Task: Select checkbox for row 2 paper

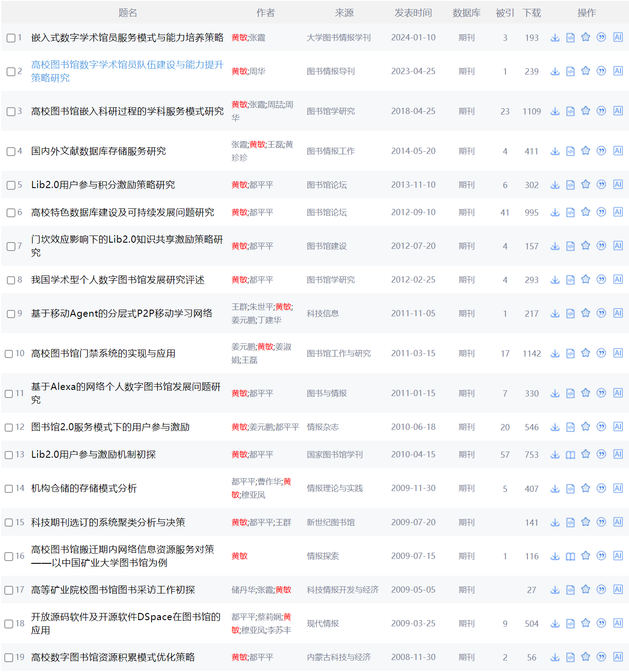Action: pos(11,71)
